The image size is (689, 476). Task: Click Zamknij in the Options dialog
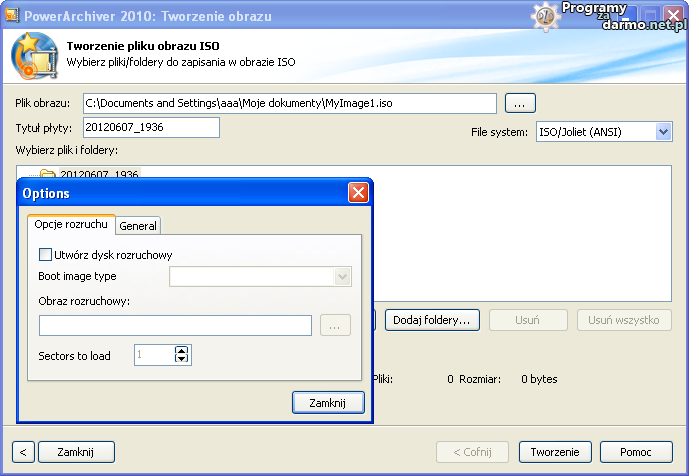pos(328,402)
